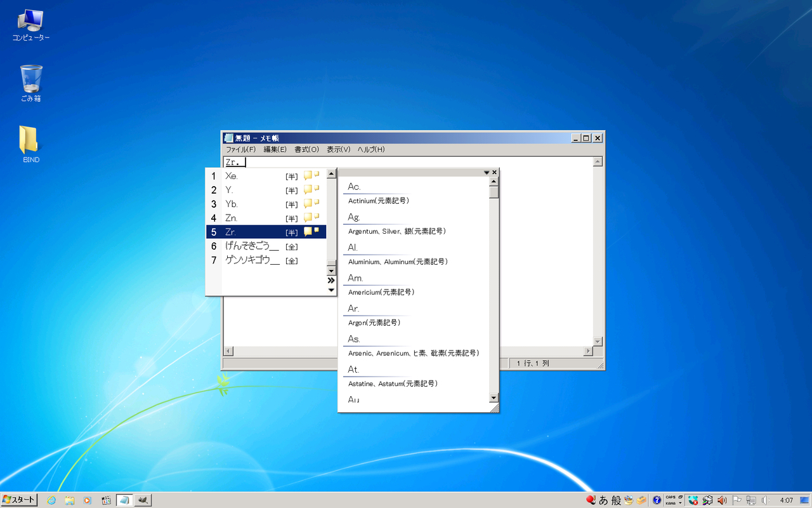Click the 4:07 clock

[787, 500]
